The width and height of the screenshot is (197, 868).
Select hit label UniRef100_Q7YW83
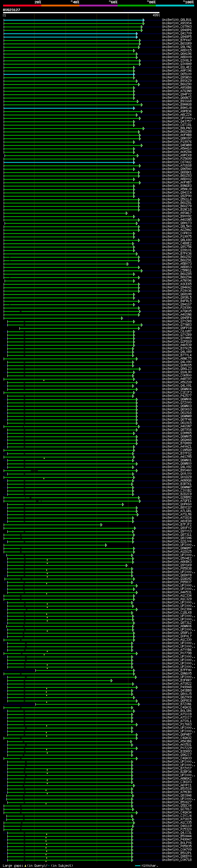tap(177, 325)
